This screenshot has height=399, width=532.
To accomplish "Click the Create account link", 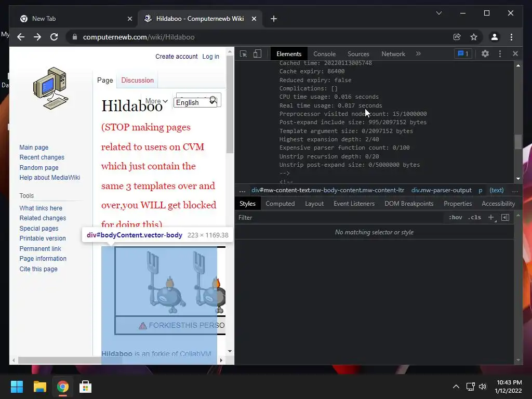I will (177, 56).
